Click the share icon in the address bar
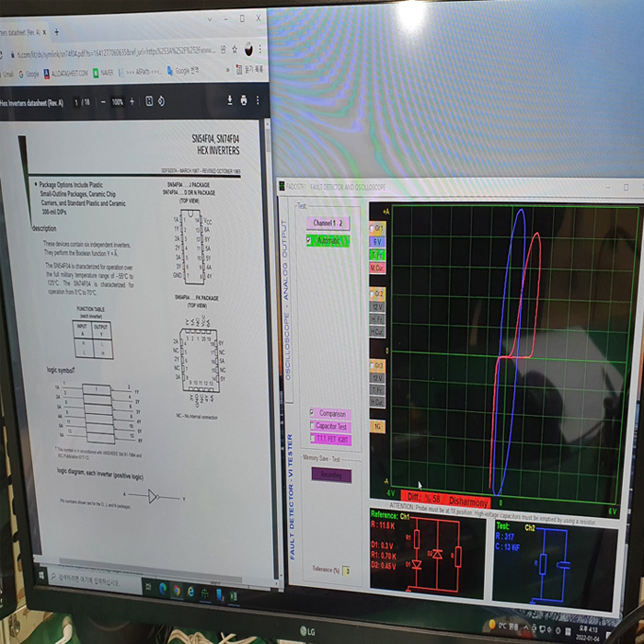The image size is (644, 644). (x=223, y=50)
